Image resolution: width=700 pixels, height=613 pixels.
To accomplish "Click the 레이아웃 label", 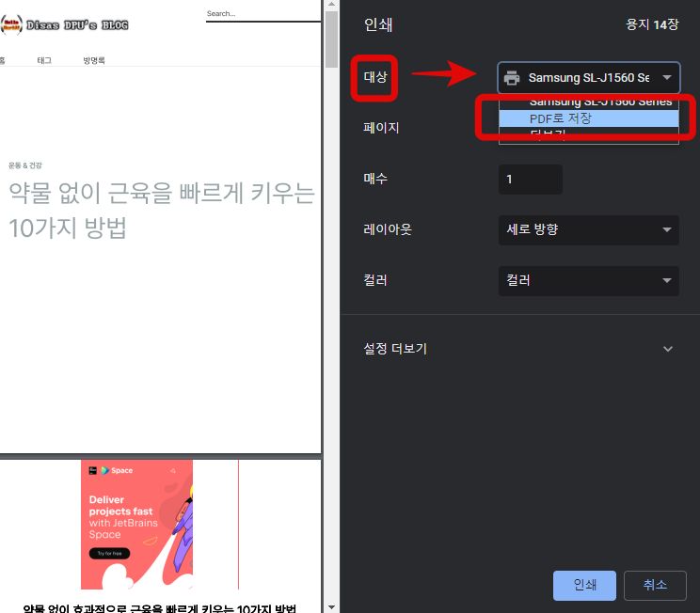I will (x=387, y=229).
